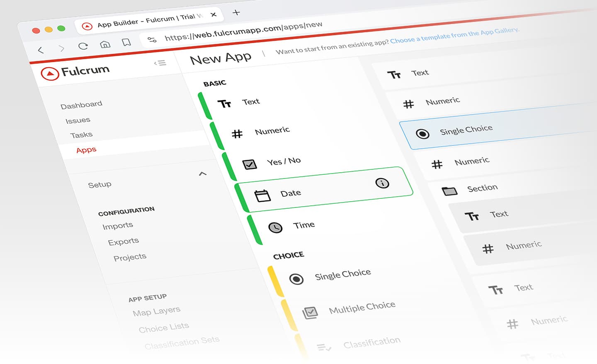Image resolution: width=597 pixels, height=364 pixels.
Task: Open Projects under Configuration
Action: coord(130,258)
